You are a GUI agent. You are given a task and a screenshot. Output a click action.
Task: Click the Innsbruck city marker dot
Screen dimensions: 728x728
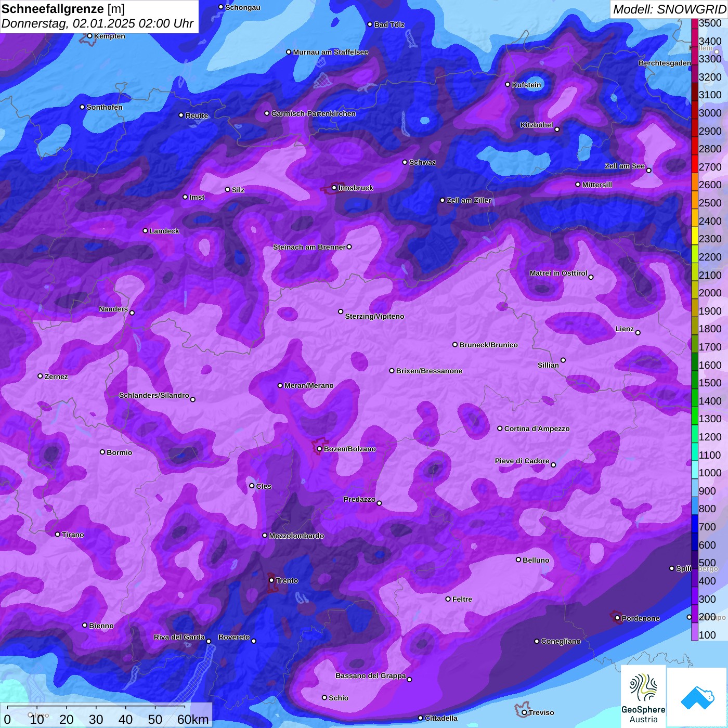point(334,188)
